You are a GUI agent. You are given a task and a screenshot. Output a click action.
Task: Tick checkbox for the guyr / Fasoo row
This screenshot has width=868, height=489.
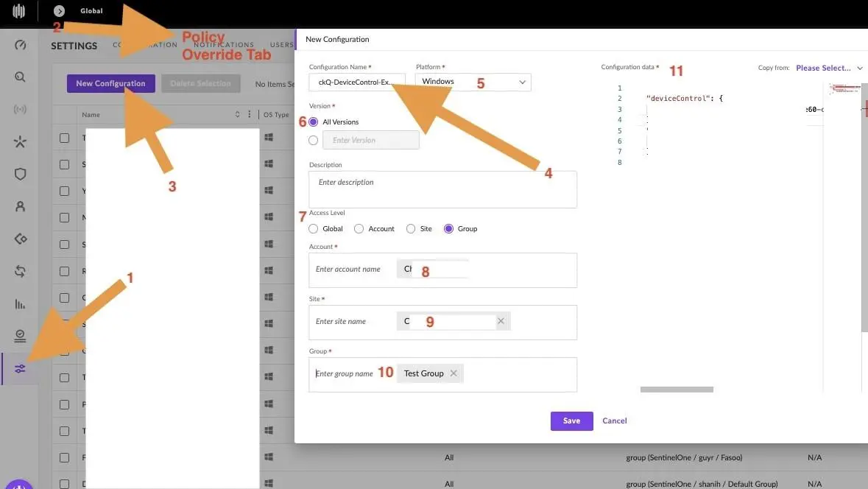[64, 457]
